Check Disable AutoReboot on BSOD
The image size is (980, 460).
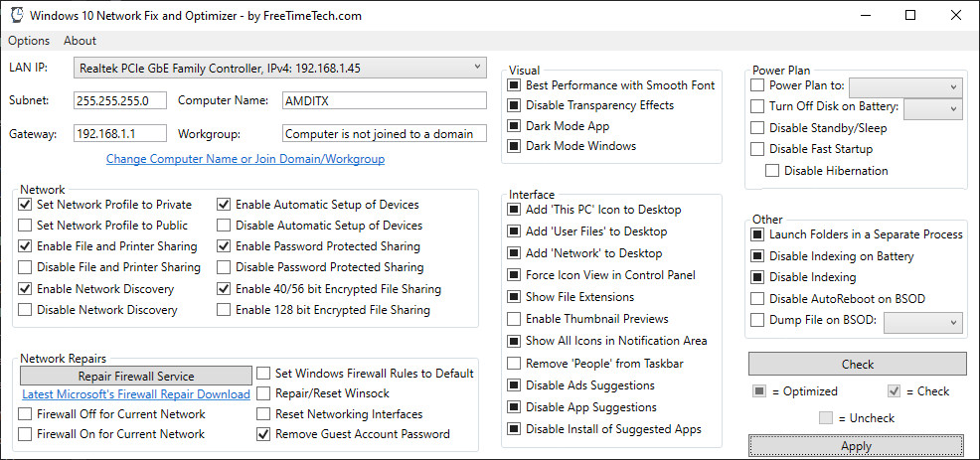(757, 299)
